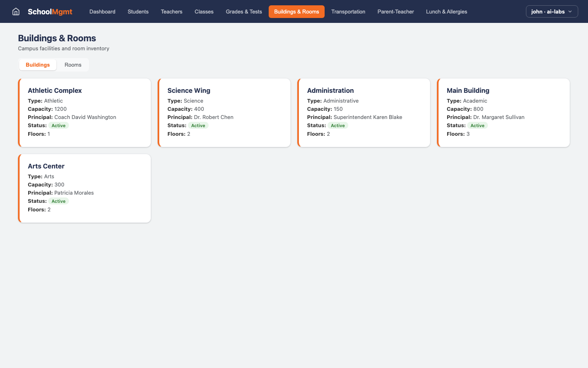Click the Administration building card
The width and height of the screenshot is (588, 368).
pyautogui.click(x=364, y=112)
